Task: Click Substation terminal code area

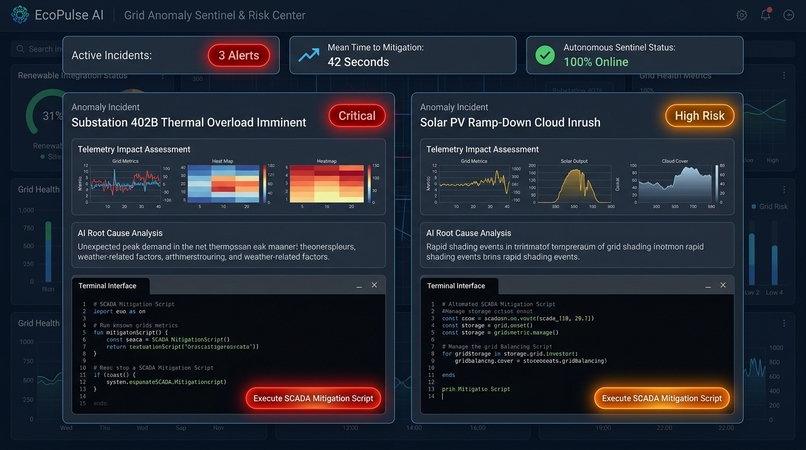Action: (229, 354)
